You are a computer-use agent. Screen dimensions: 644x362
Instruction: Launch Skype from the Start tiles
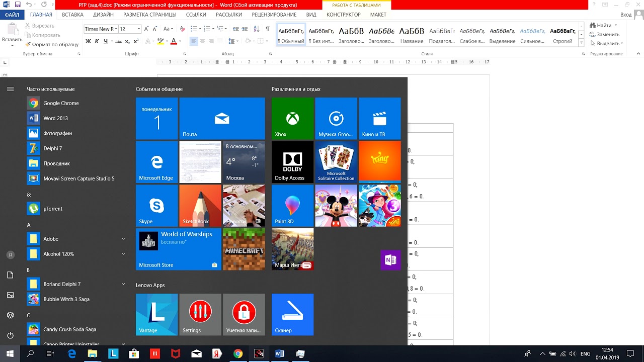[x=156, y=206]
